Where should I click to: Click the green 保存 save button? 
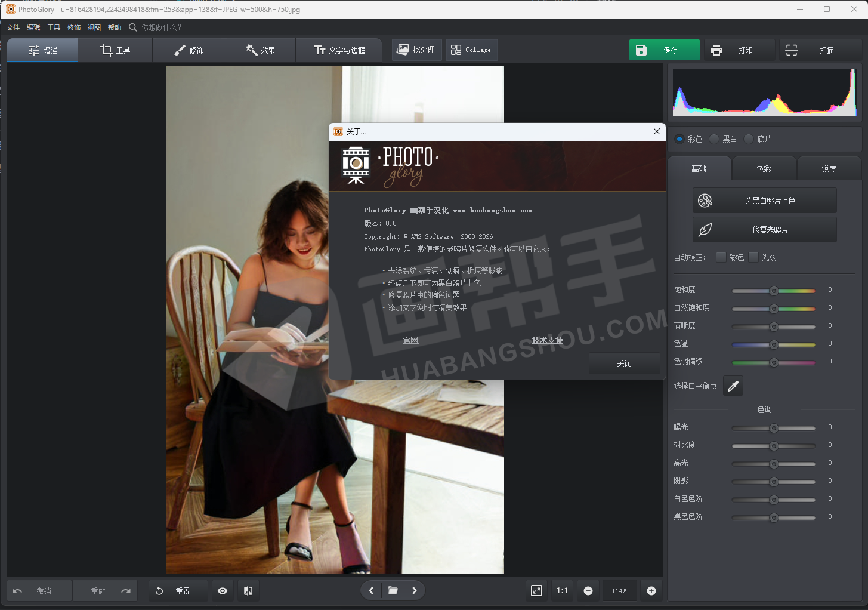pyautogui.click(x=664, y=50)
